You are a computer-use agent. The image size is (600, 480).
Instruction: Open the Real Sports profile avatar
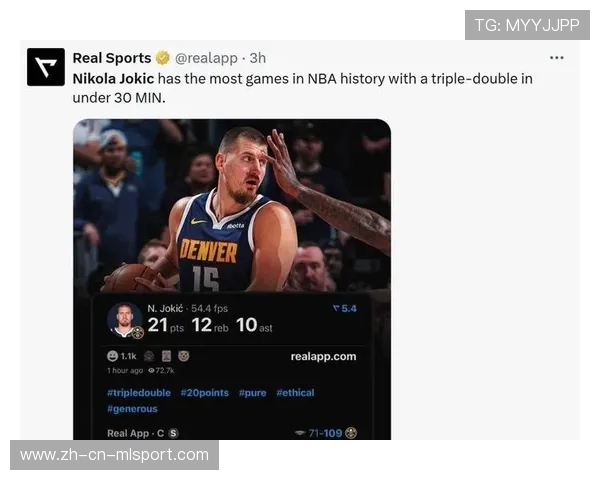(x=46, y=67)
